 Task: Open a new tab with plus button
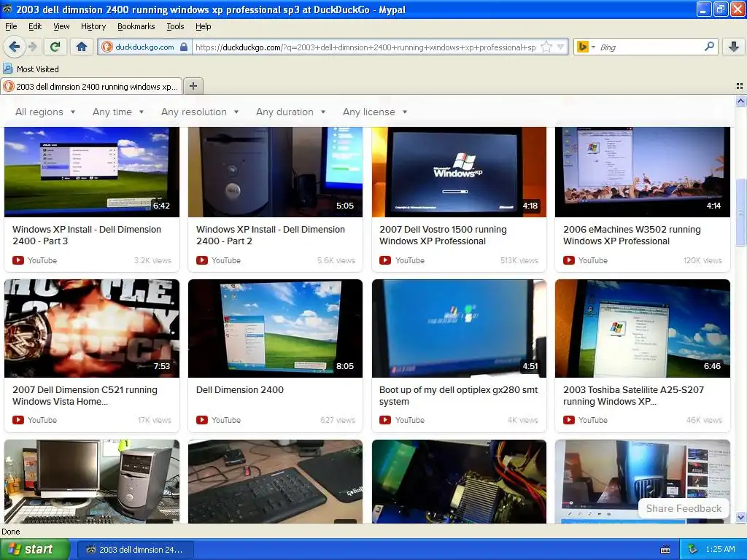coord(193,86)
